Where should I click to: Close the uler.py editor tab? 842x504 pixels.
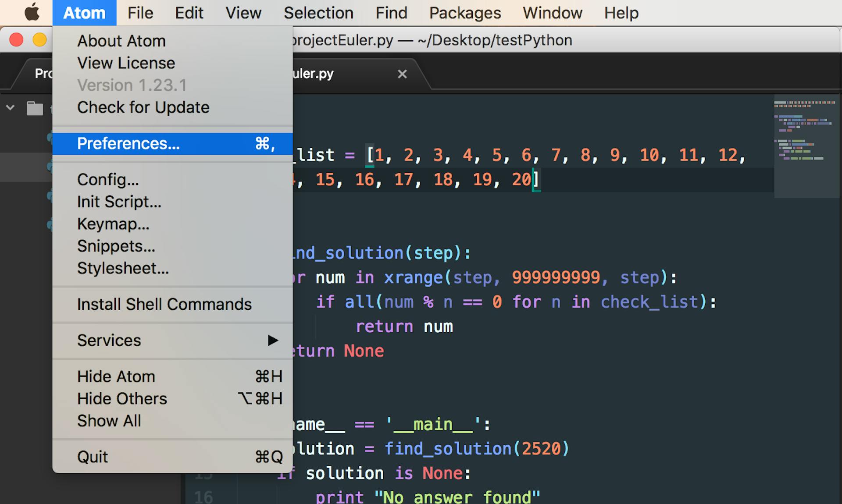402,74
